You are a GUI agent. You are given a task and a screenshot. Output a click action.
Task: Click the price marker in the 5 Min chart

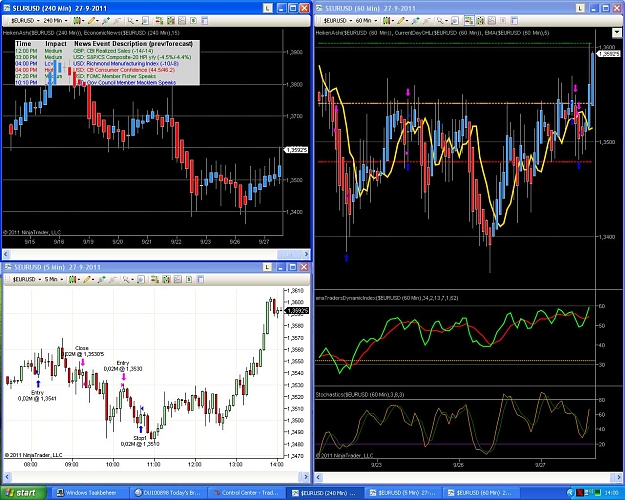(297, 310)
